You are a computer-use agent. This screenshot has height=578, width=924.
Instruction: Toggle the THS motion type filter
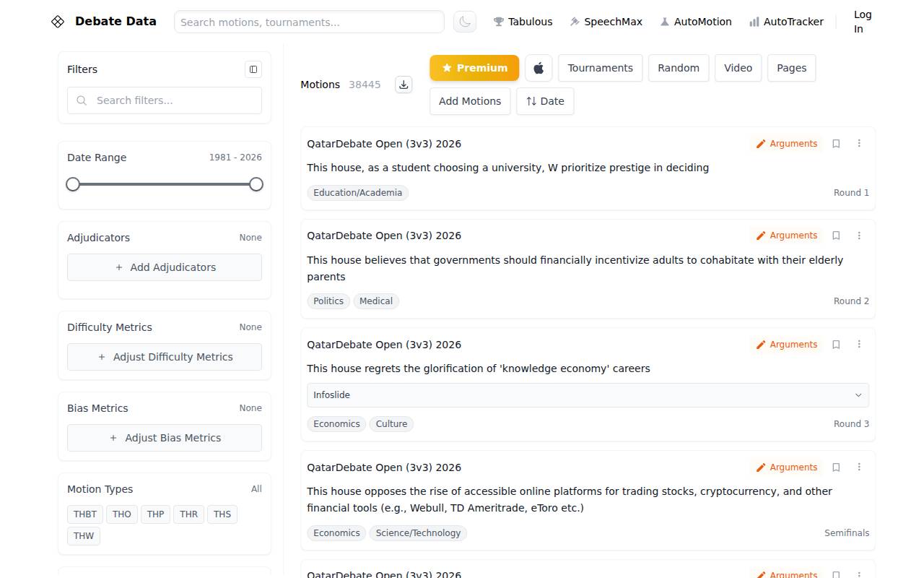(222, 514)
